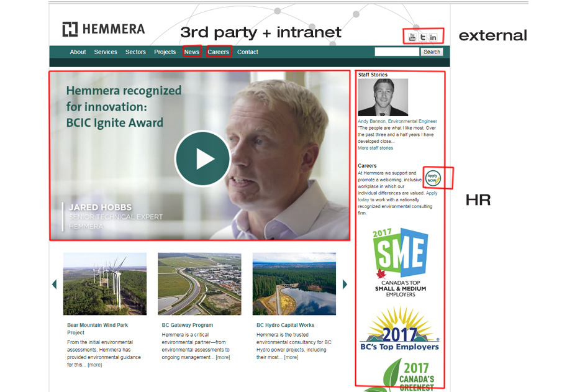Screen dimensions: 567x392
Task: Play the BCIC Ignite Award video
Action: click(202, 158)
